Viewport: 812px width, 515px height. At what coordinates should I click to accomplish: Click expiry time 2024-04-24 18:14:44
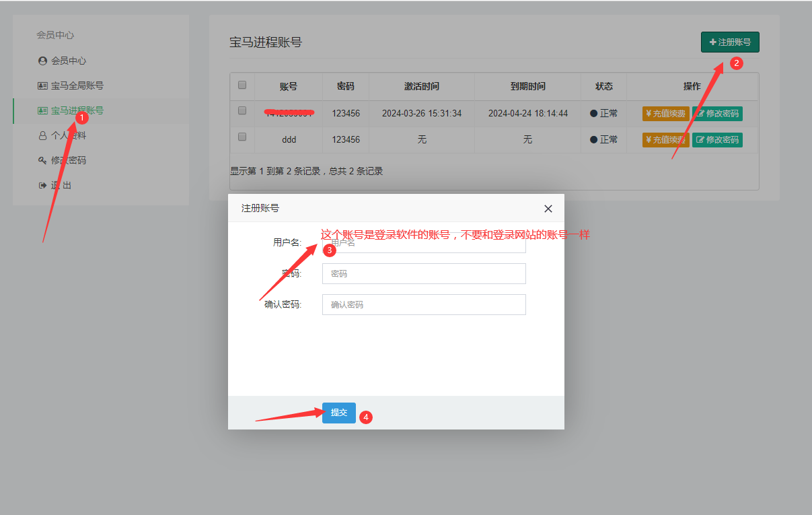[x=528, y=113]
